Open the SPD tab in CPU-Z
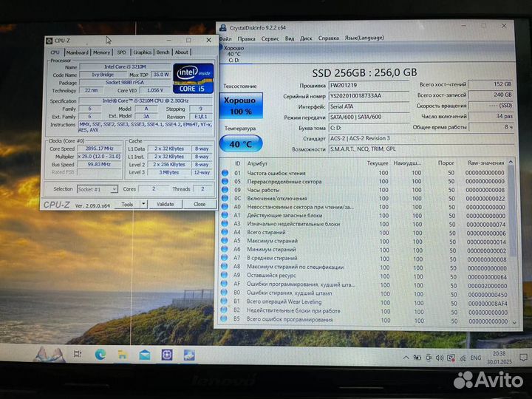This screenshot has width=532, height=399. 121,52
